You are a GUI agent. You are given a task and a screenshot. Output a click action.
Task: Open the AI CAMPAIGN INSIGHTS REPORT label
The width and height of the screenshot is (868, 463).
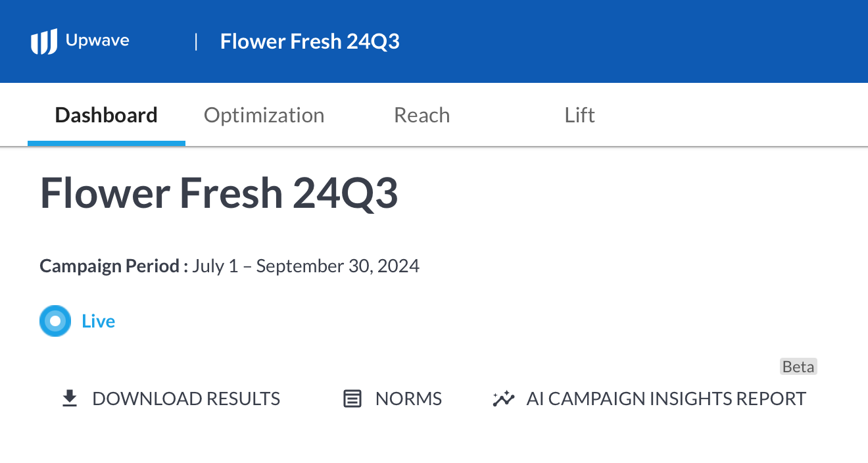[x=666, y=399]
